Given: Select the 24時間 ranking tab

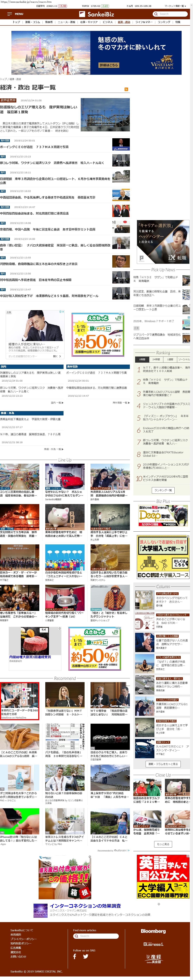Looking at the screenshot, I should coord(156,359).
